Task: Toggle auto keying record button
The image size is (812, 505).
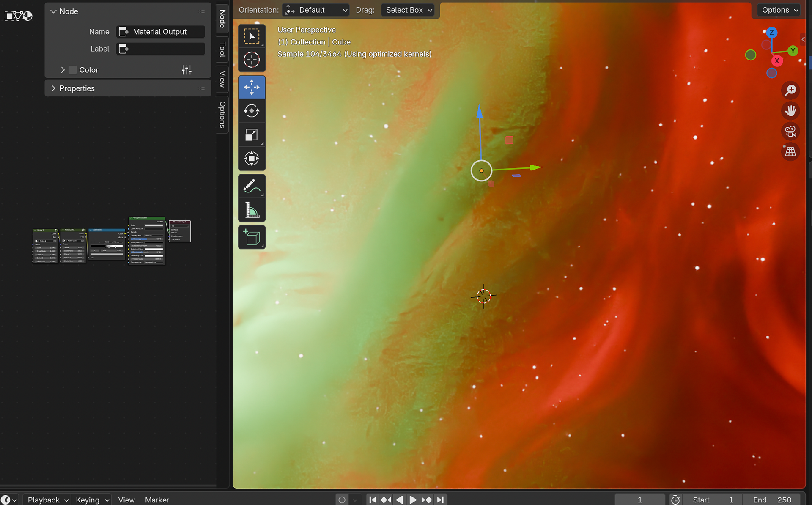Action: pos(342,500)
